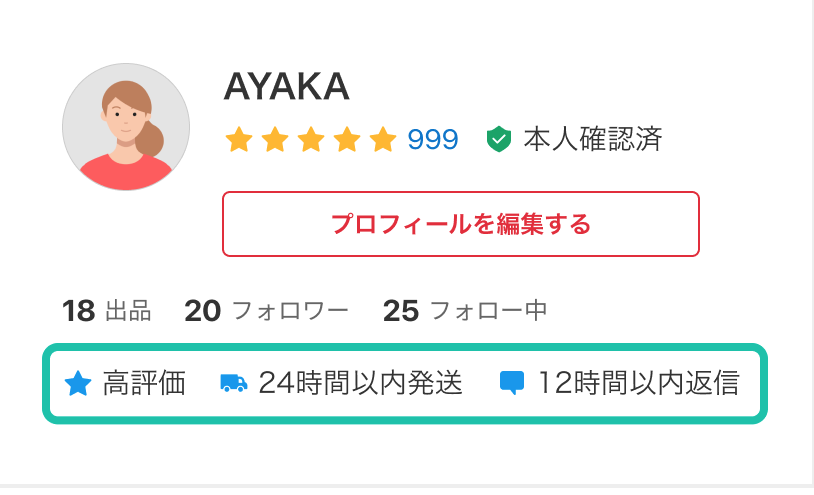Click the blue star badge icon
814x495 pixels.
pyautogui.click(x=78, y=383)
